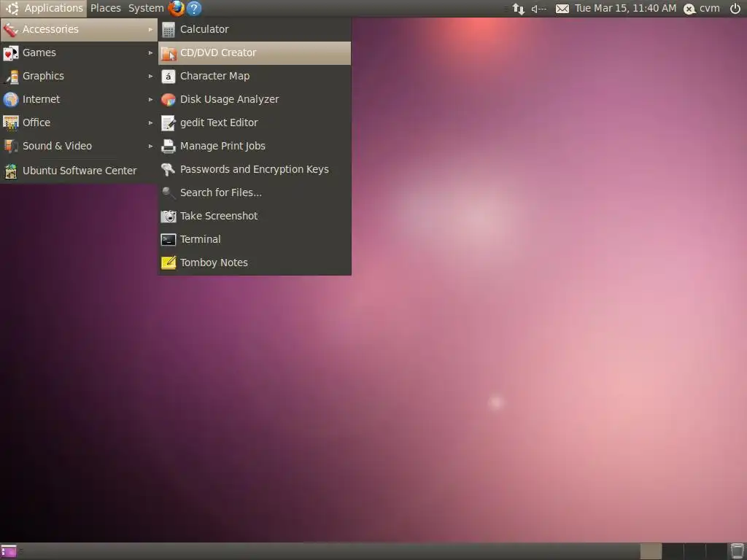This screenshot has height=560, width=747.
Task: Click the Manage Print Jobs printer icon
Action: click(x=169, y=146)
